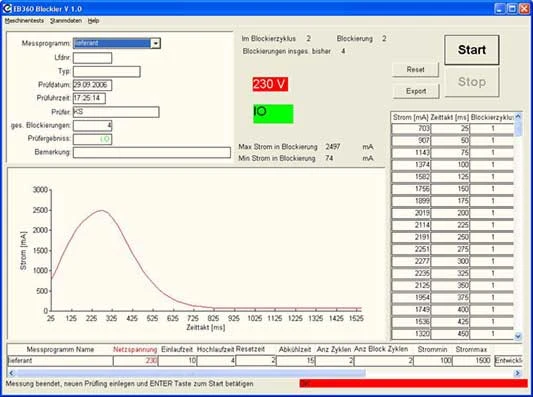The image size is (533, 397).
Task: Select the Strom cell with value 703
Action: click(411, 128)
